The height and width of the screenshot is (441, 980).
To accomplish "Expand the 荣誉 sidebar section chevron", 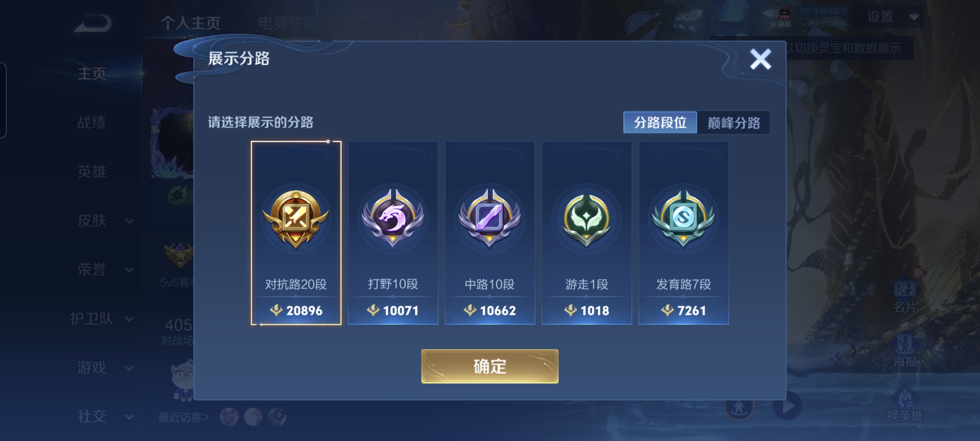I will 129,270.
